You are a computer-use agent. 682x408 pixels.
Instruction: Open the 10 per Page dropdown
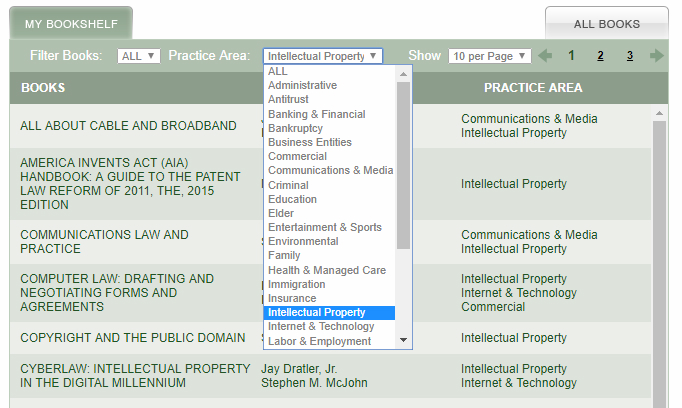(489, 56)
